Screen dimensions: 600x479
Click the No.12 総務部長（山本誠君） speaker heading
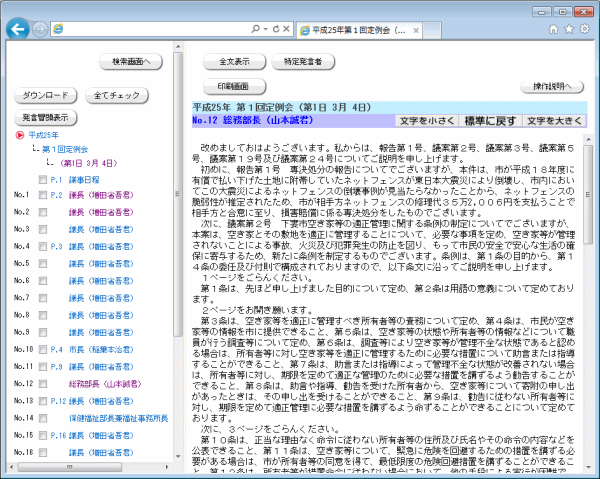tap(253, 121)
